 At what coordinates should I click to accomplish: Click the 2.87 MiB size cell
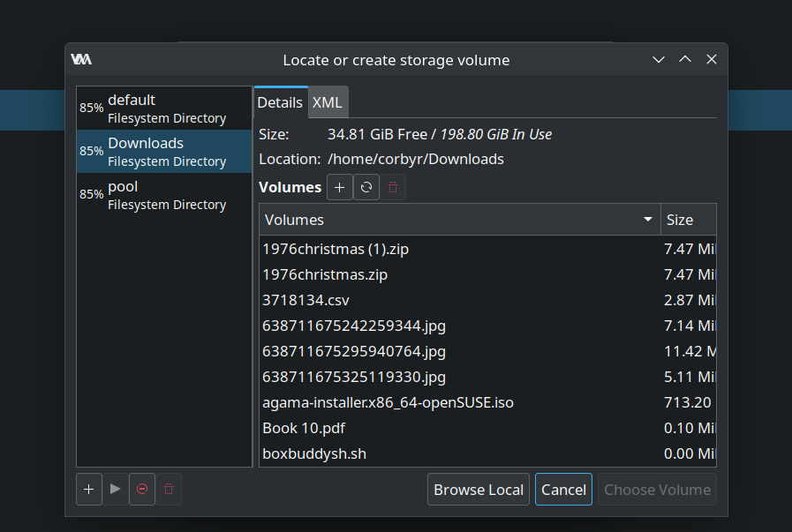click(x=689, y=300)
